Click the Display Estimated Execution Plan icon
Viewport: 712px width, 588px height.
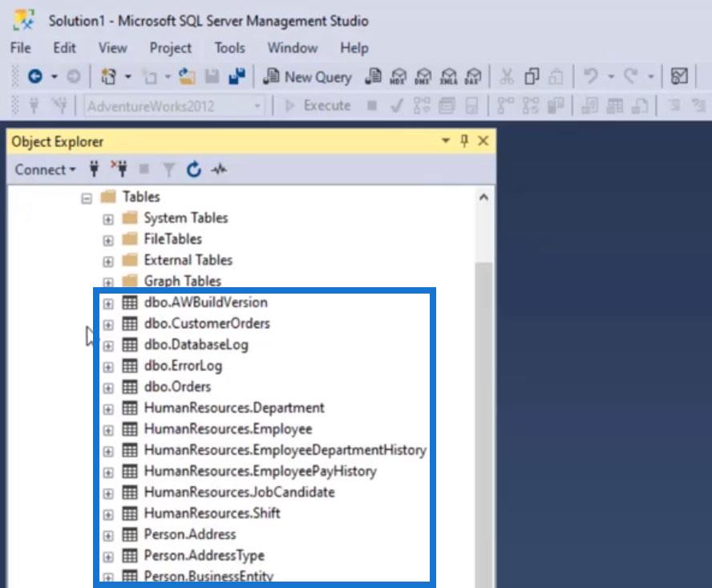(422, 106)
